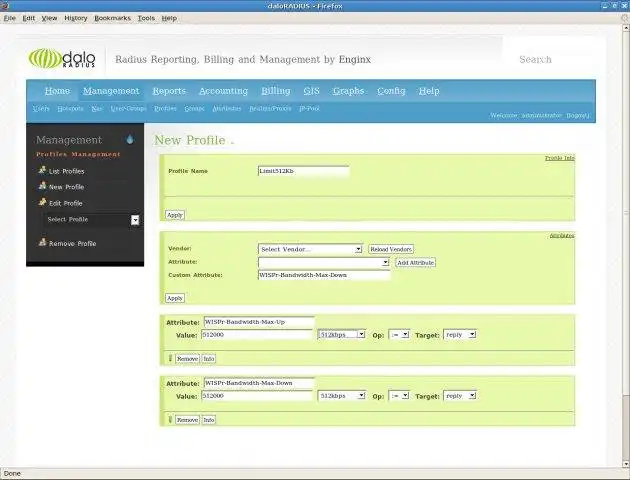Image resolution: width=630 pixels, height=480 pixels.
Task: Open the GIS tab
Action: point(311,91)
